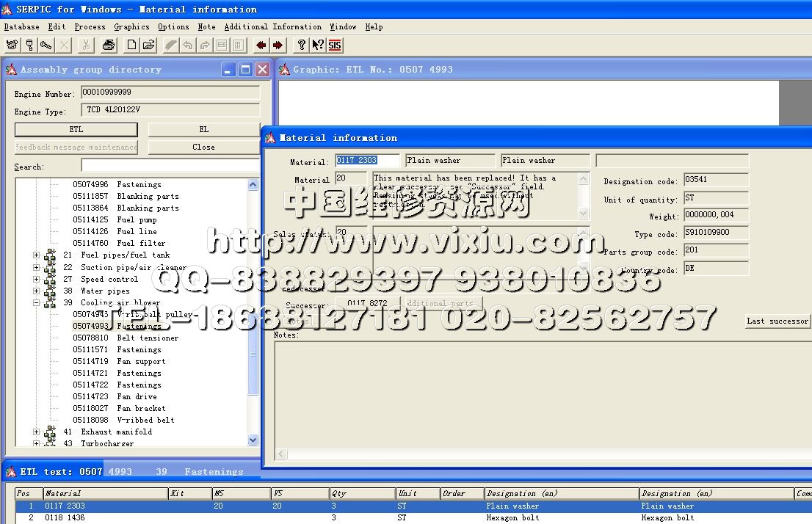This screenshot has width=812, height=524.
Task: Click the question mark help icon
Action: coord(301,45)
